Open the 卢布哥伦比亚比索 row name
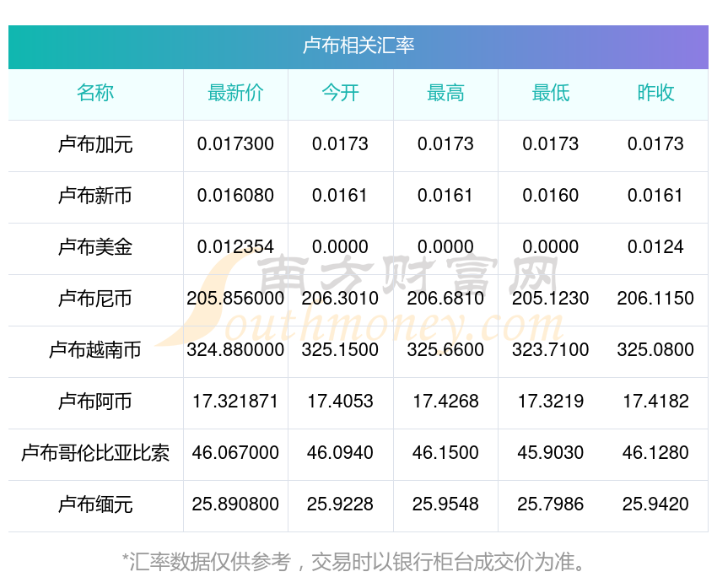Viewport: 717px width, 588px height. click(x=95, y=453)
